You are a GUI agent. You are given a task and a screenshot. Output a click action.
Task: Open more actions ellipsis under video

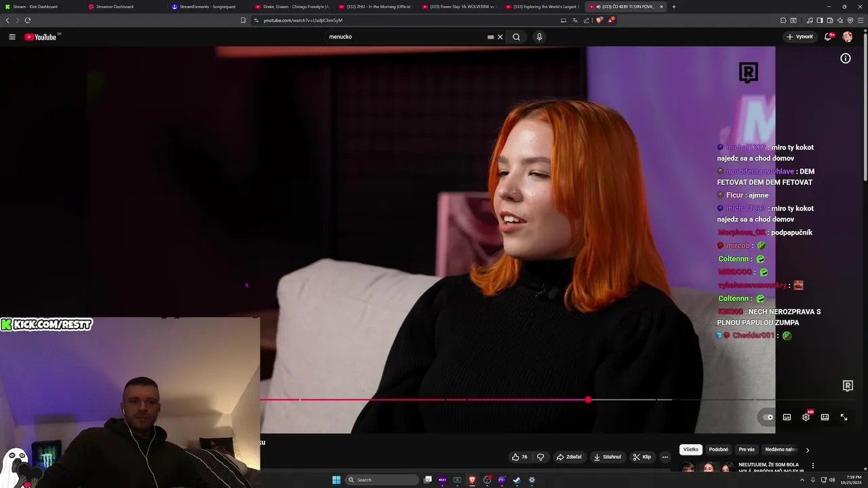pos(665,457)
